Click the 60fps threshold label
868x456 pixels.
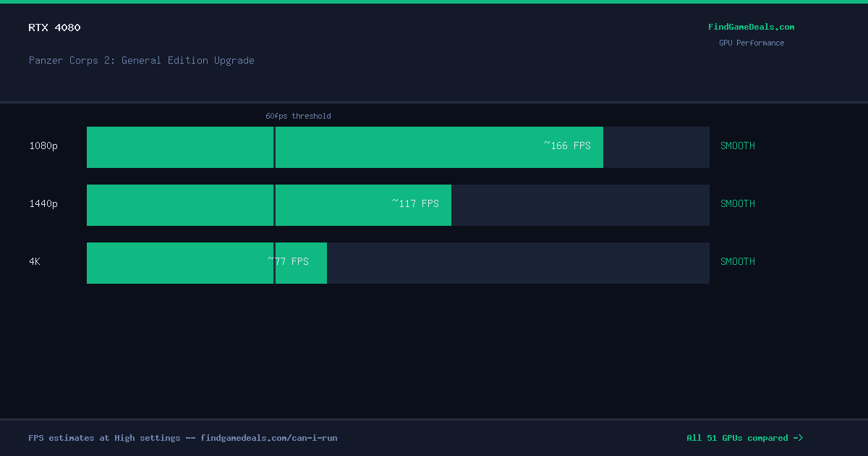coord(298,116)
